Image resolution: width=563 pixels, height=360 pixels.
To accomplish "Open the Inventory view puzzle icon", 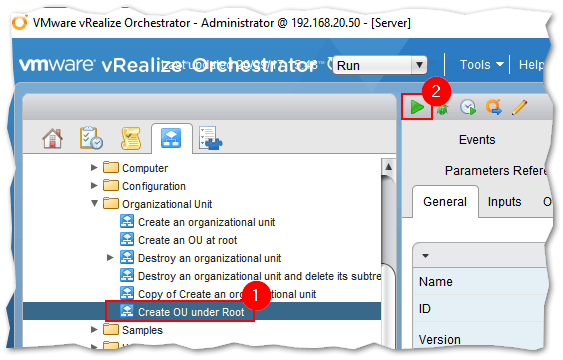I will tap(210, 138).
